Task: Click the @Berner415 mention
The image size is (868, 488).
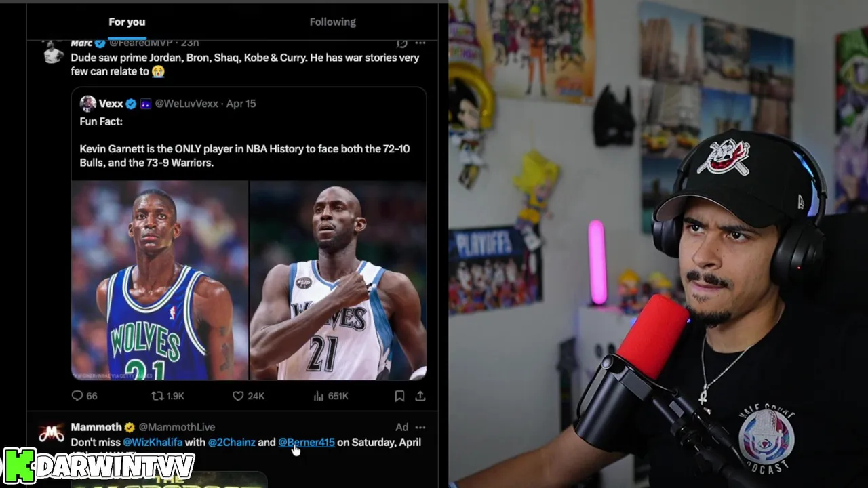Action: (307, 442)
